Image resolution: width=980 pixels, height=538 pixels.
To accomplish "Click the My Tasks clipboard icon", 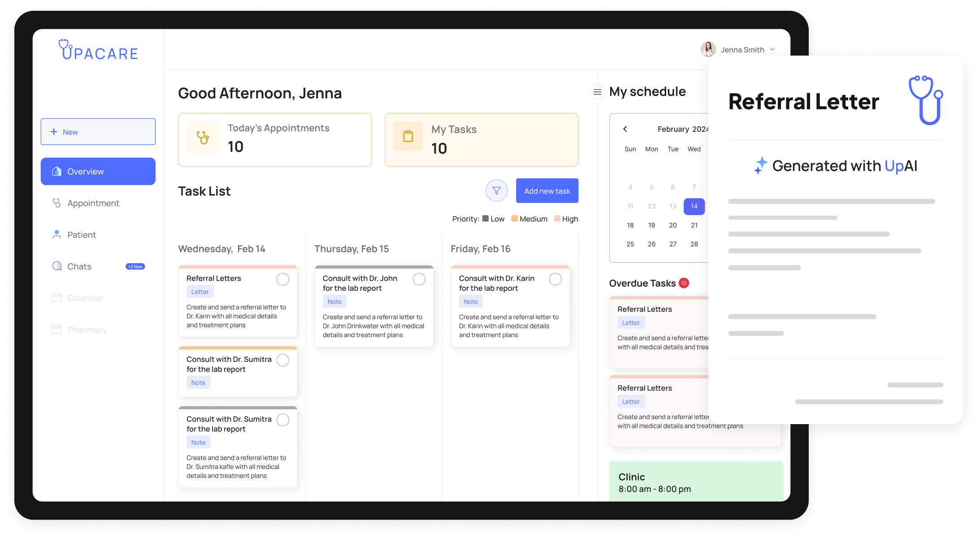I will pyautogui.click(x=408, y=136).
